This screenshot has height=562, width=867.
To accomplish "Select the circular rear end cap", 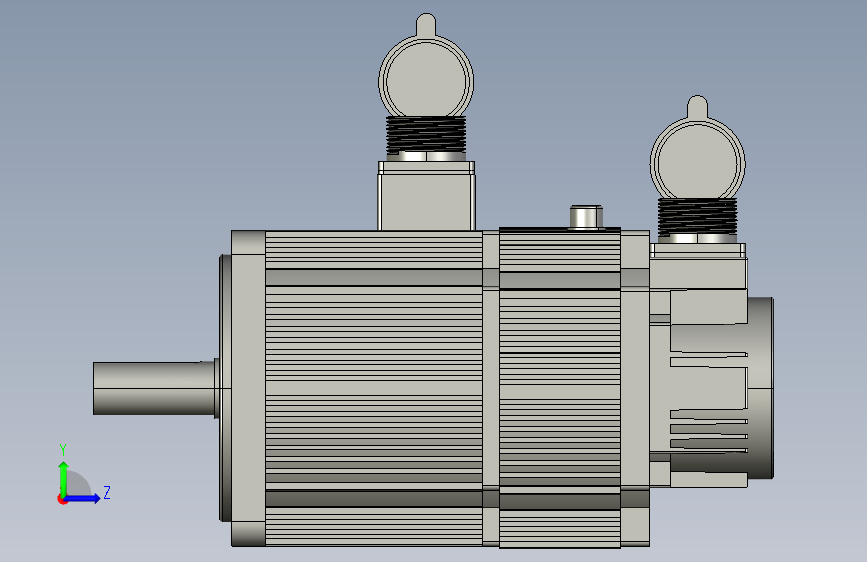I will pyautogui.click(x=760, y=388).
